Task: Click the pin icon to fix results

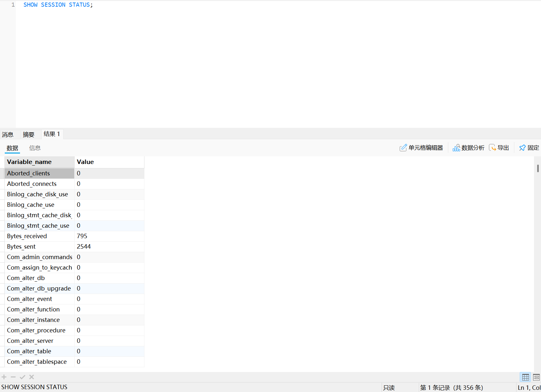Action: click(x=522, y=148)
